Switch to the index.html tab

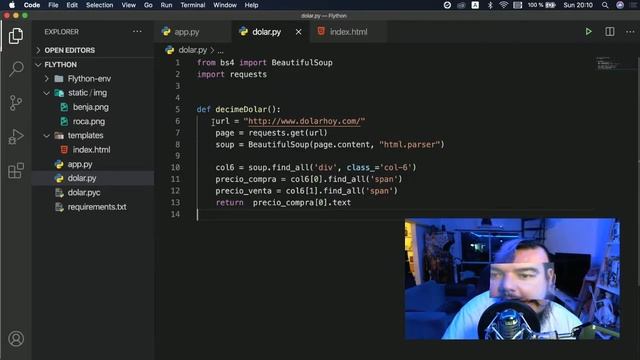click(349, 32)
